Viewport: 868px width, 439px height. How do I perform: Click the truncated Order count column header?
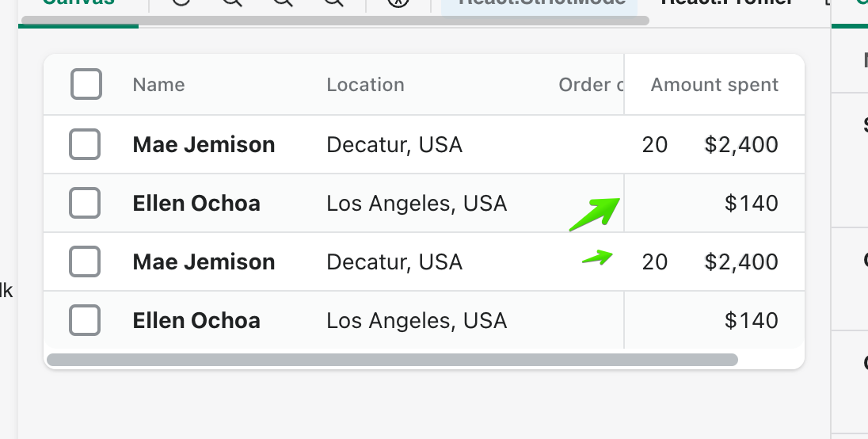pos(590,85)
